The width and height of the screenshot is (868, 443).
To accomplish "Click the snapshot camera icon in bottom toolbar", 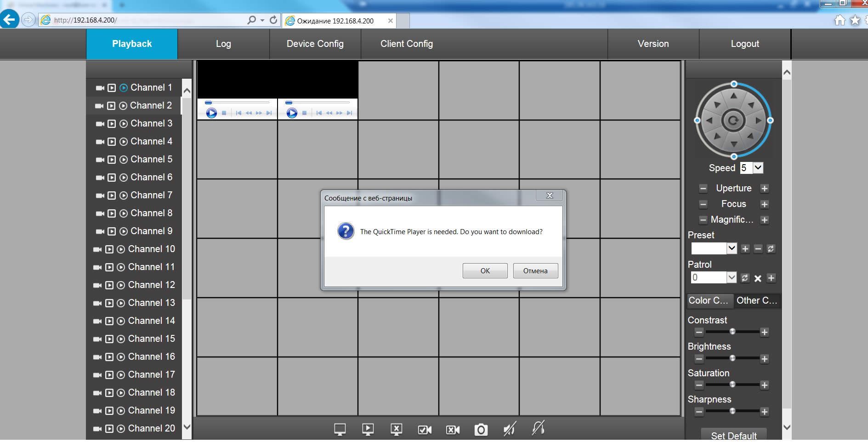I will coord(481,430).
